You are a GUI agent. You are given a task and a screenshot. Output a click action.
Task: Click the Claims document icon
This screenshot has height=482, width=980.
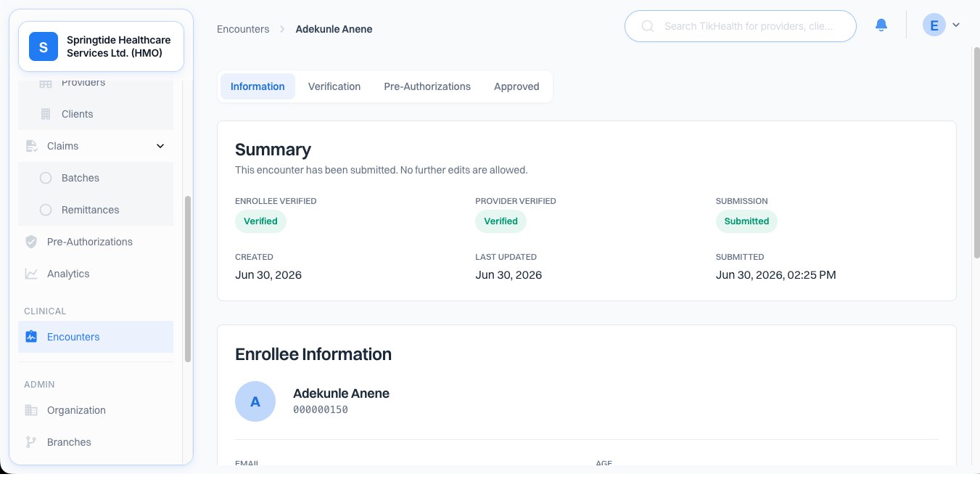pos(31,146)
